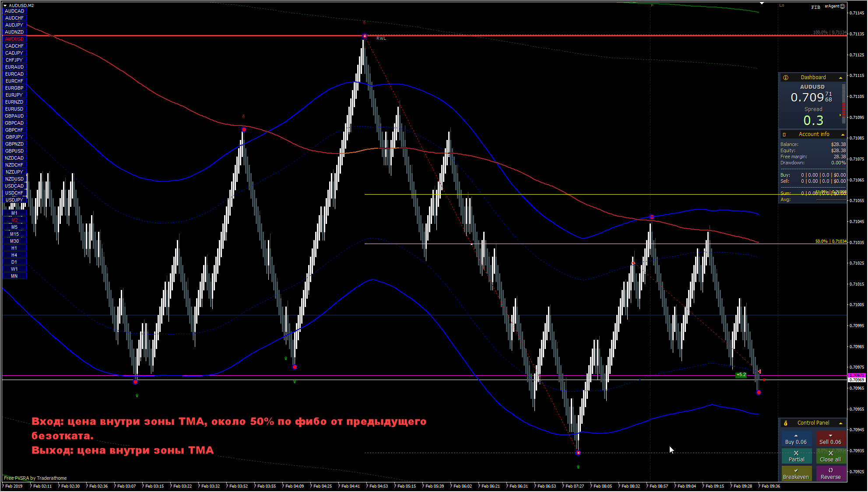
Task: Switch chart to AUDCHF symbol
Action: point(14,18)
